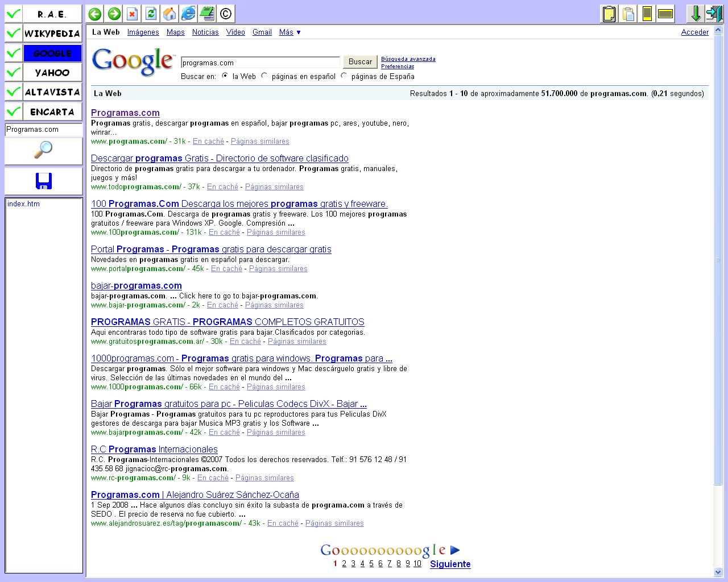Screen dimensions: 728x582
Task: Refresh the page with the green arrows icon
Action: 151,14
